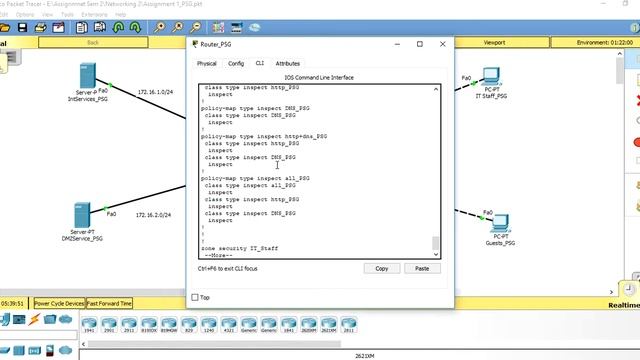Click the Paste icon in the main toolbar

(x=100, y=28)
